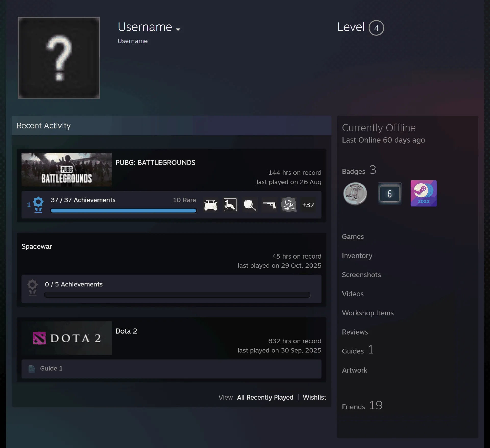Image resolution: width=490 pixels, height=448 pixels.
Task: Click the question mark profile avatar
Action: click(x=59, y=58)
